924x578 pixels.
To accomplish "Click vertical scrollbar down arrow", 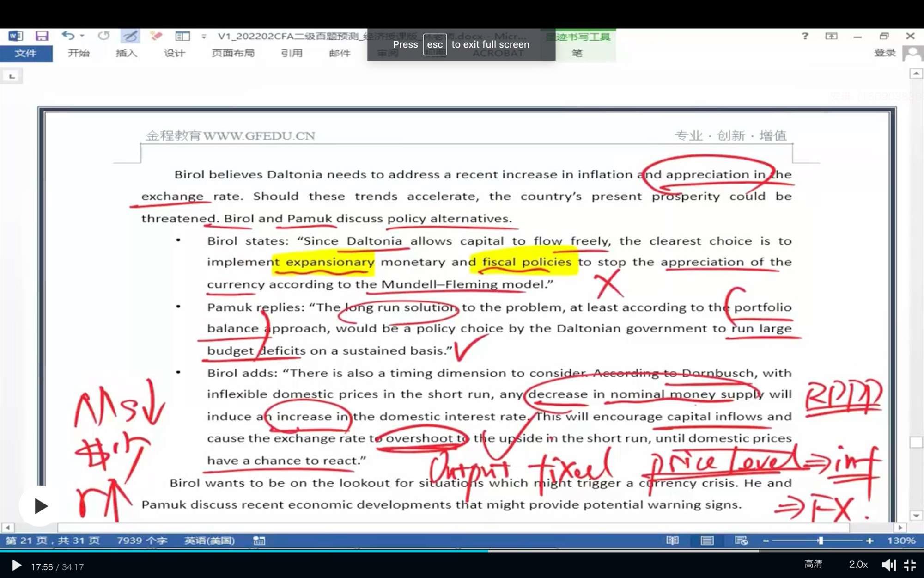I will point(916,516).
